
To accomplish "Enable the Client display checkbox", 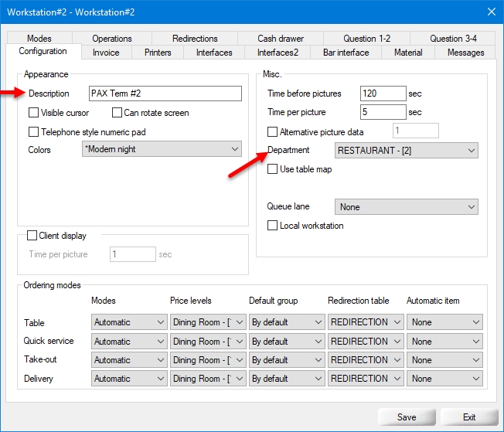I will click(x=32, y=236).
